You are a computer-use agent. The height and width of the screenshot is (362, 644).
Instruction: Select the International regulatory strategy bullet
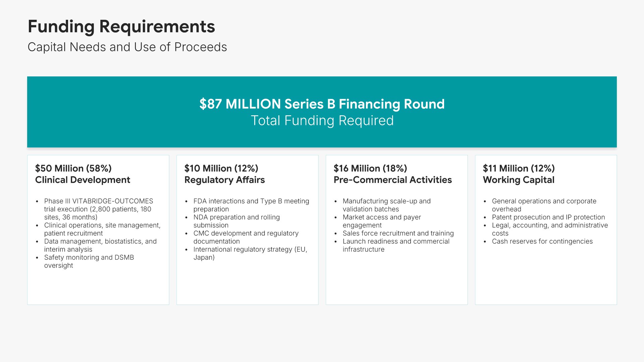(250, 253)
